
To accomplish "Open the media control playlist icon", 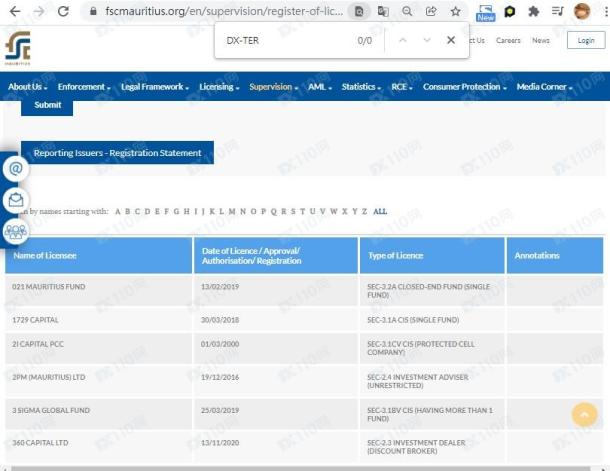I will coord(557,11).
